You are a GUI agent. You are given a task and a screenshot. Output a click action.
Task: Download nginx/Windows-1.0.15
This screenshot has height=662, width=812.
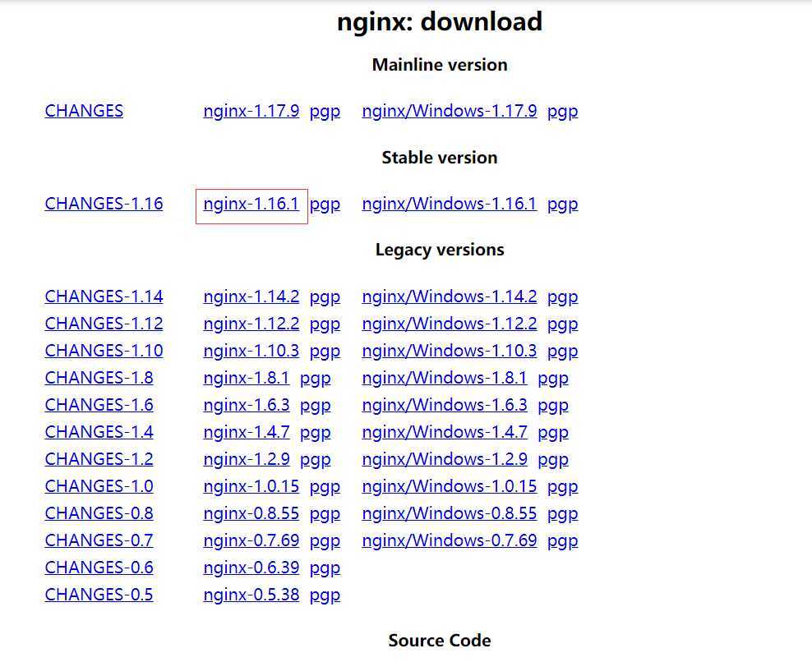click(x=449, y=486)
